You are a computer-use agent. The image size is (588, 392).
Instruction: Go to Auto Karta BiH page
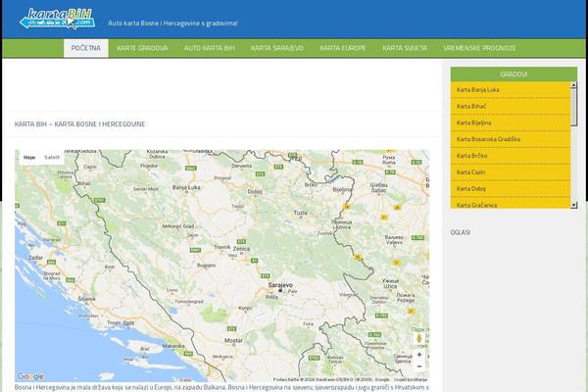pos(209,48)
